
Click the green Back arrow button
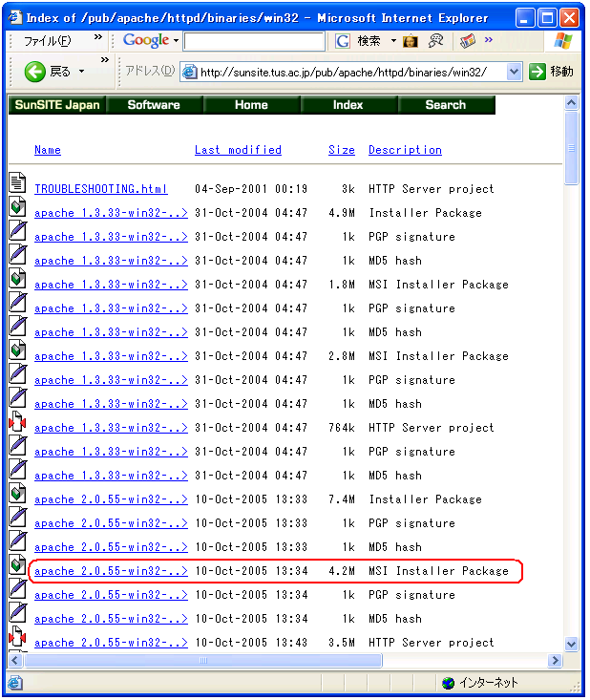35,72
